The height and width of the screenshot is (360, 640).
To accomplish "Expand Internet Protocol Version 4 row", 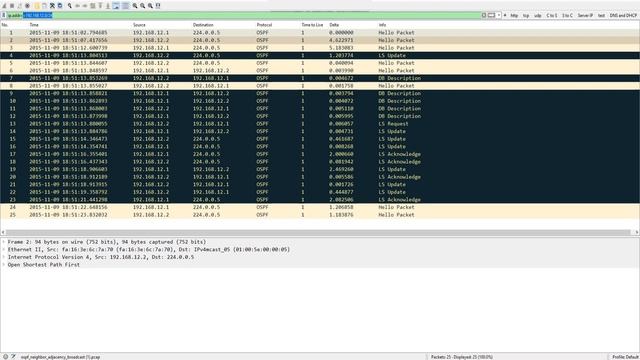I will (x=4, y=257).
